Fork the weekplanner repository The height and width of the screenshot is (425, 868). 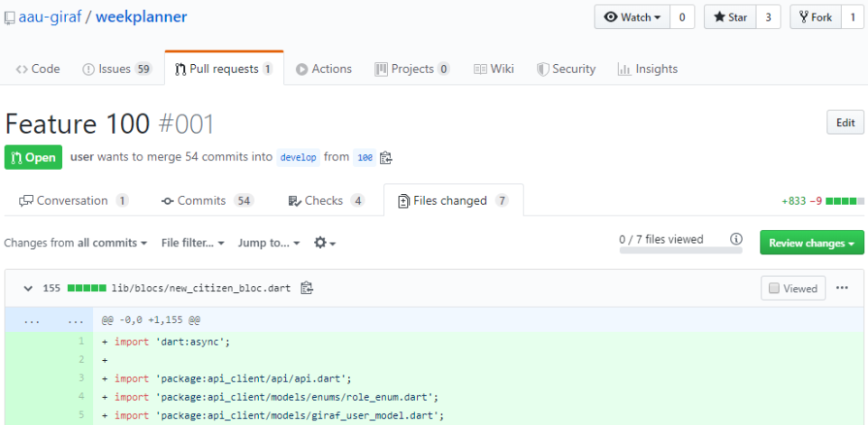(x=815, y=17)
